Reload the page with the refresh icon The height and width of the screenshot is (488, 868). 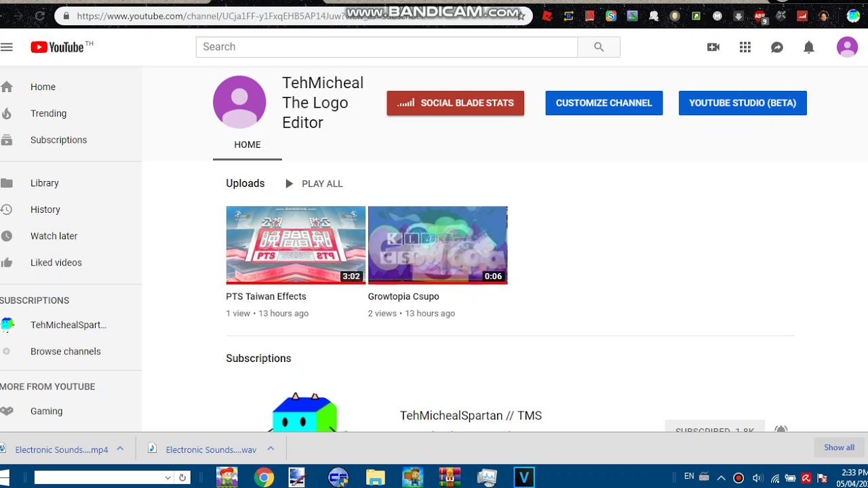[x=39, y=16]
